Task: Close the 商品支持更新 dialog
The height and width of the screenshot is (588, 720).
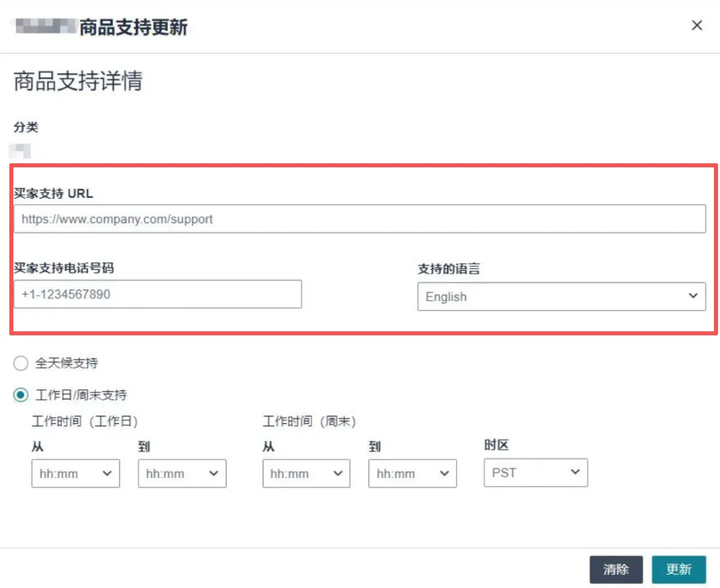Action: point(697,25)
